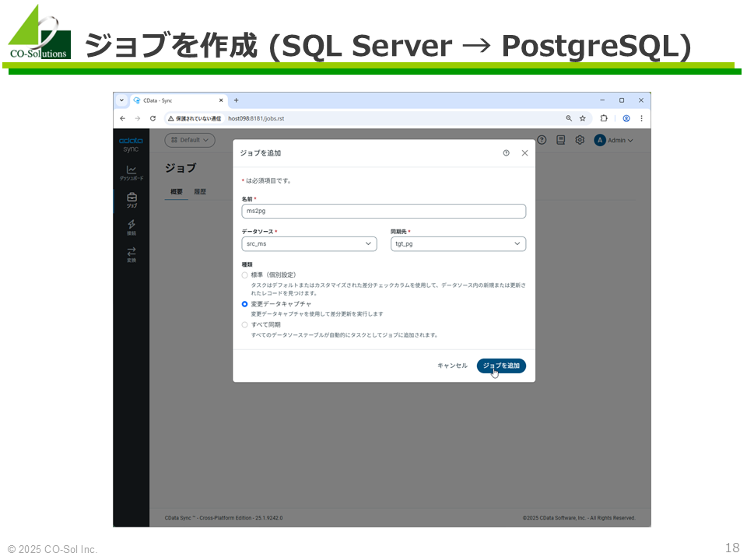
Task: Open the browser profile icon
Action: tap(626, 118)
